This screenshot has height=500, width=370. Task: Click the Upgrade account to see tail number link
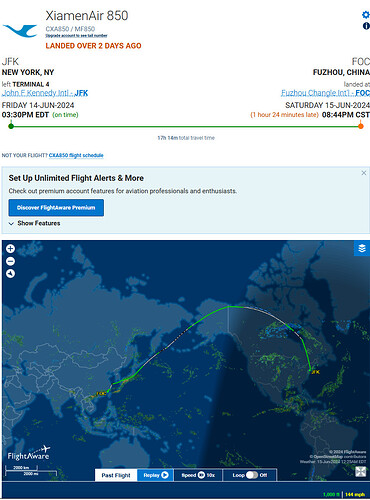coord(76,36)
